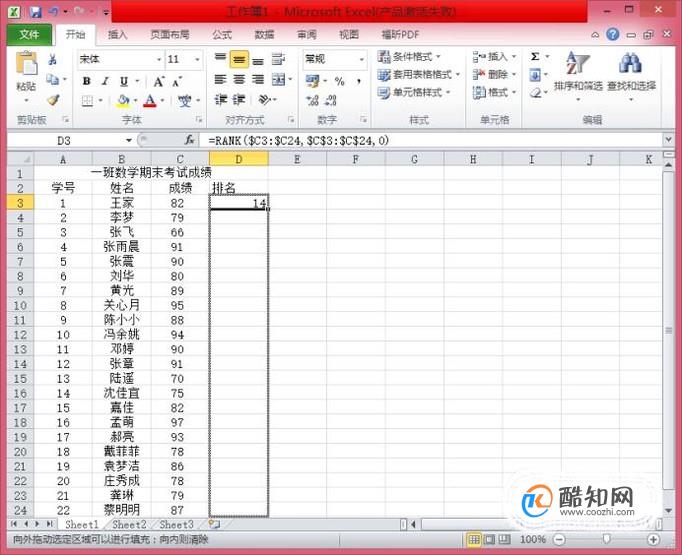Click the Help question mark icon
The height and width of the screenshot is (555, 682).
click(x=612, y=34)
